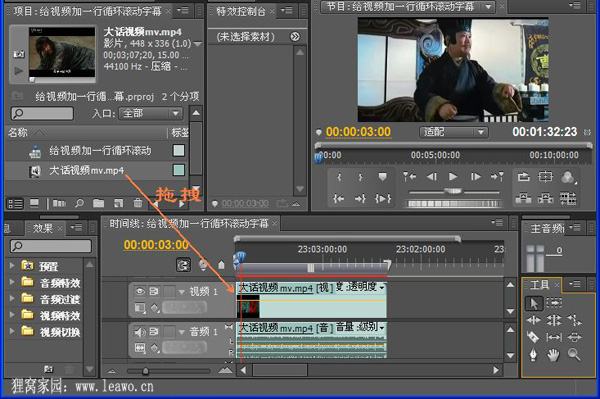This screenshot has width=600, height=399.
Task: Select the 效果 effects tab
Action: [42, 228]
